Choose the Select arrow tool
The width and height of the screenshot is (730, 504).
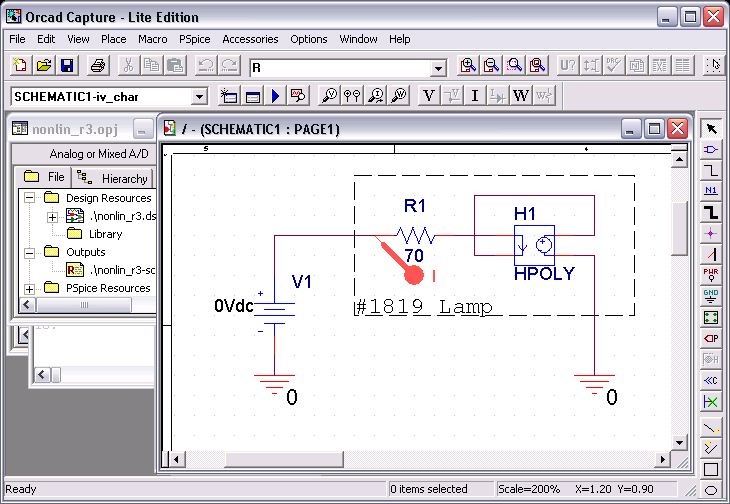pos(711,128)
